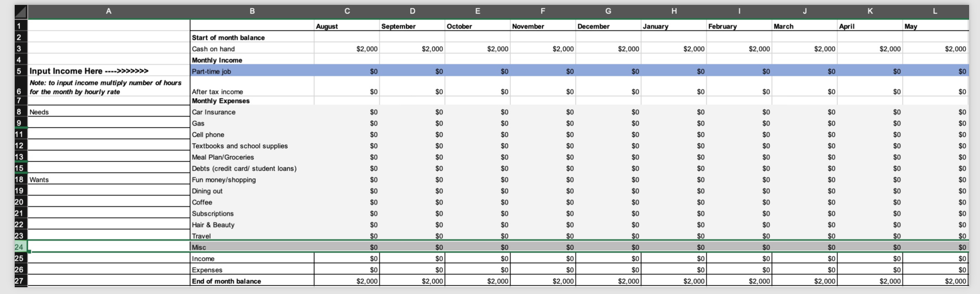Click August's Cash on hand $2,000 cell

click(347, 49)
